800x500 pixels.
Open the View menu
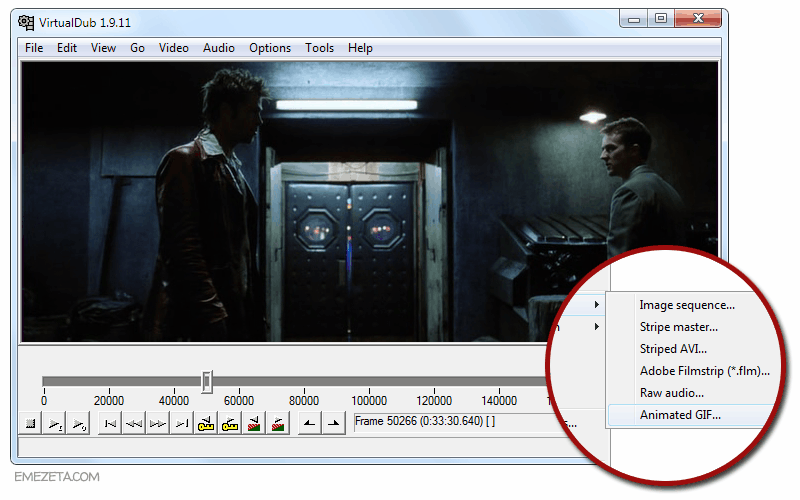coord(104,48)
